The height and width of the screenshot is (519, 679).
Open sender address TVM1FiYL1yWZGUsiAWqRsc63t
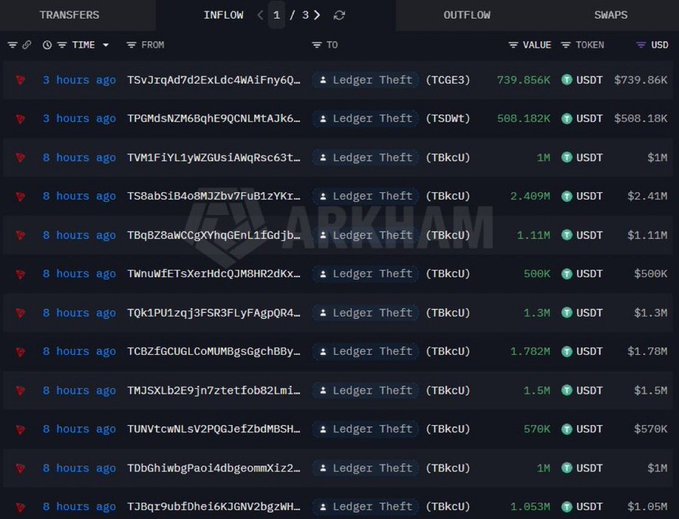[213, 158]
